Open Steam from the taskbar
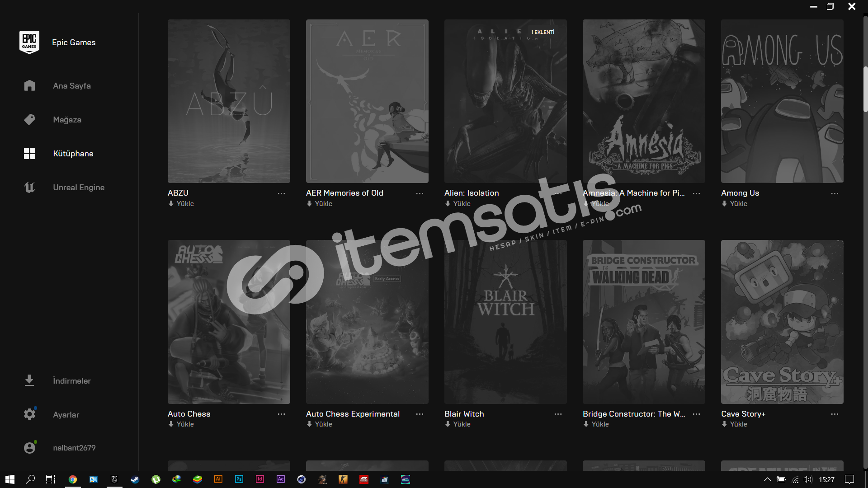Image resolution: width=868 pixels, height=488 pixels. [135, 479]
